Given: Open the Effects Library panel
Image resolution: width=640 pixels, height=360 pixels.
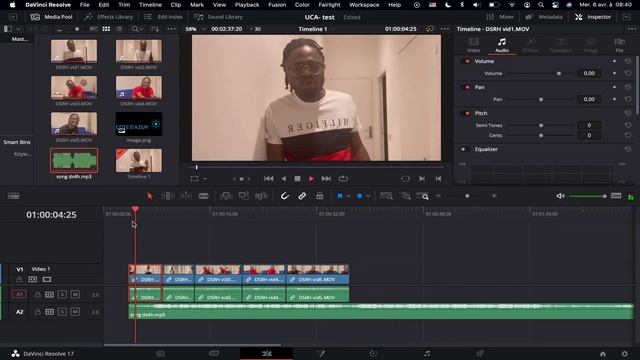Looking at the screenshot, I should pyautogui.click(x=109, y=17).
